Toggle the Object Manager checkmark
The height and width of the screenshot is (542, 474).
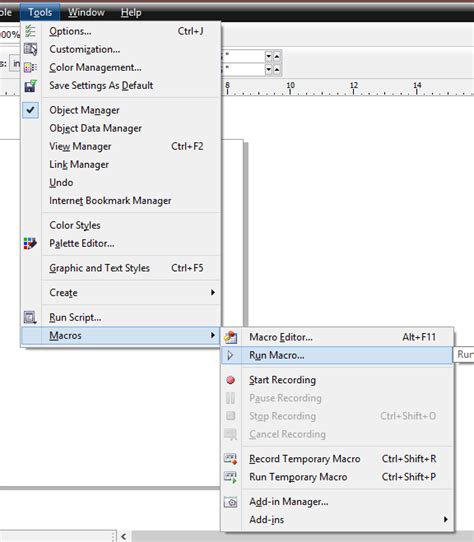30,110
